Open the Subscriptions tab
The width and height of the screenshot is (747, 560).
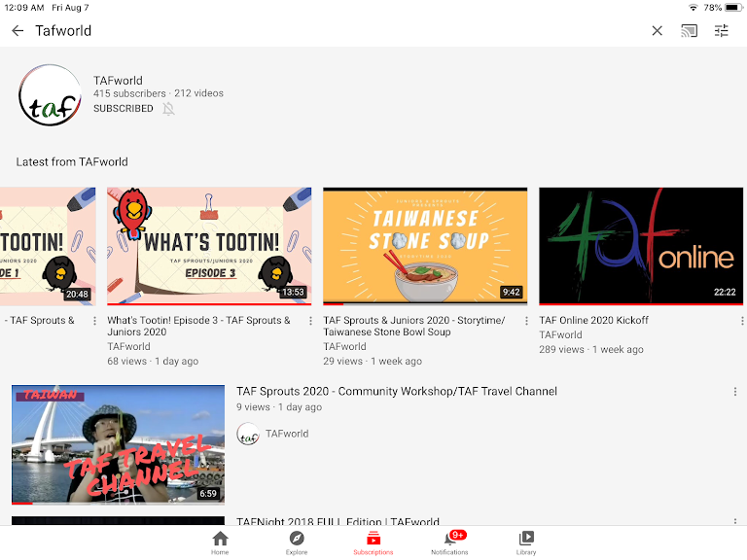[x=373, y=542]
